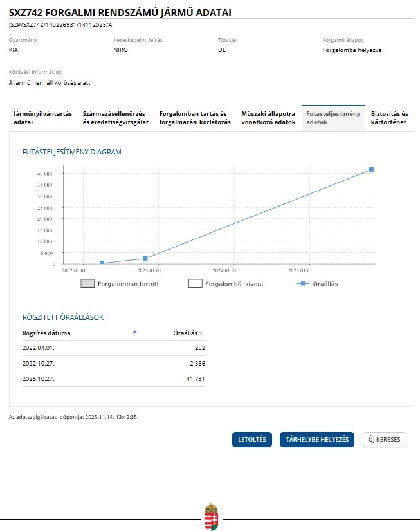
Task: Click the first chart data point at 252
Action: pyautogui.click(x=102, y=263)
